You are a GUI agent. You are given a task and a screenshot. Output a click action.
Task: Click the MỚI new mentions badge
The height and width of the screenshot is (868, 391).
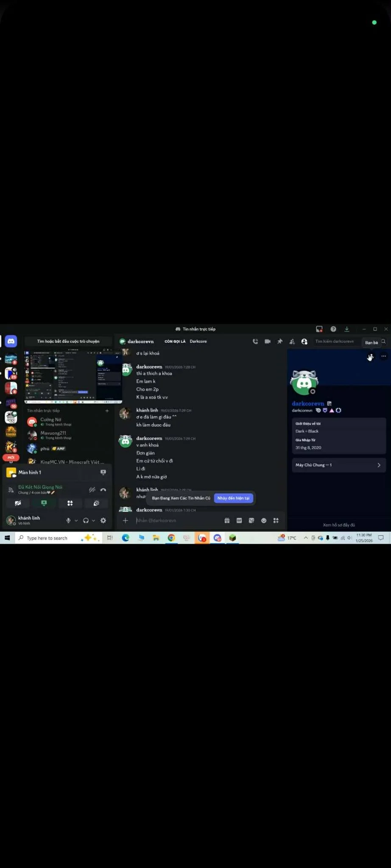11,458
